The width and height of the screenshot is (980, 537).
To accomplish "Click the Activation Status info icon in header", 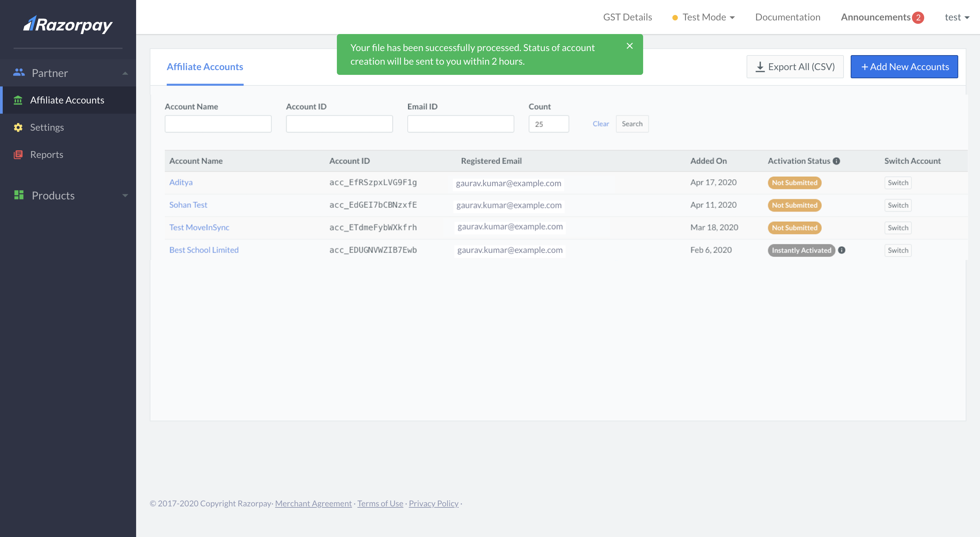I will (836, 161).
